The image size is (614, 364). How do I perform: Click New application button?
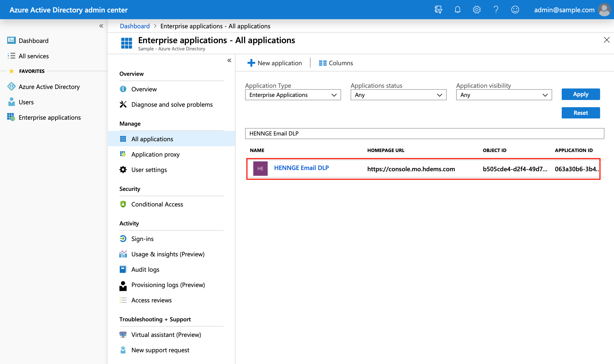point(275,63)
